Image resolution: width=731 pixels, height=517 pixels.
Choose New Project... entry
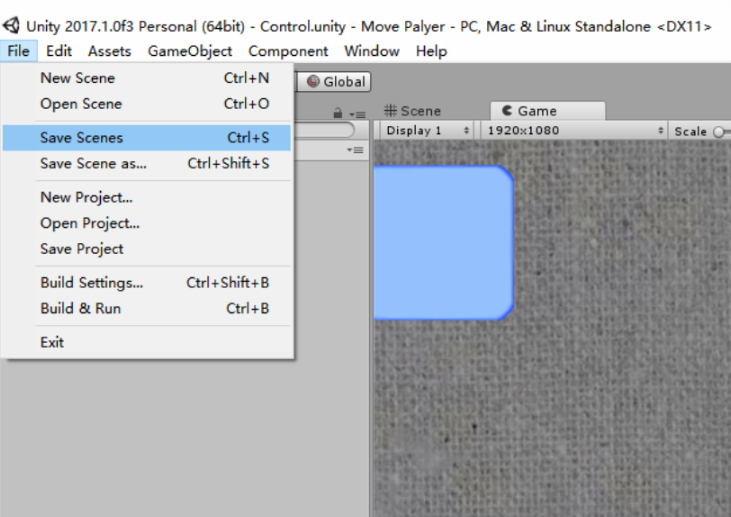pos(147,197)
